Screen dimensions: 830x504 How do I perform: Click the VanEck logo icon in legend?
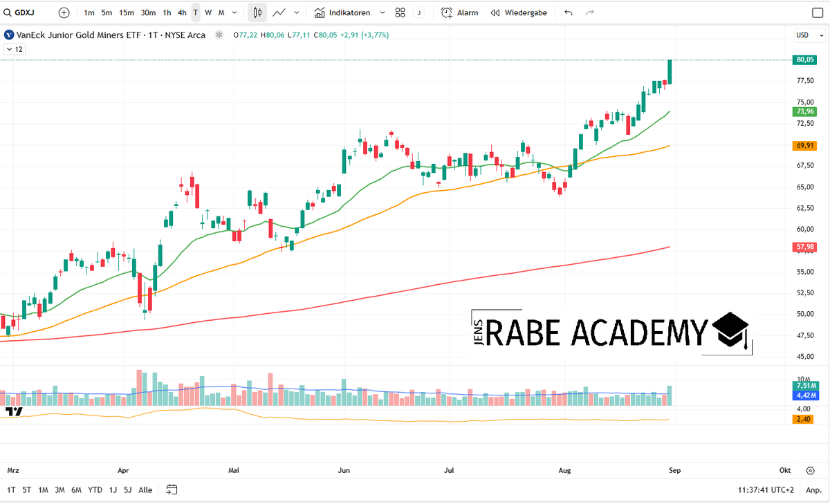click(x=8, y=35)
